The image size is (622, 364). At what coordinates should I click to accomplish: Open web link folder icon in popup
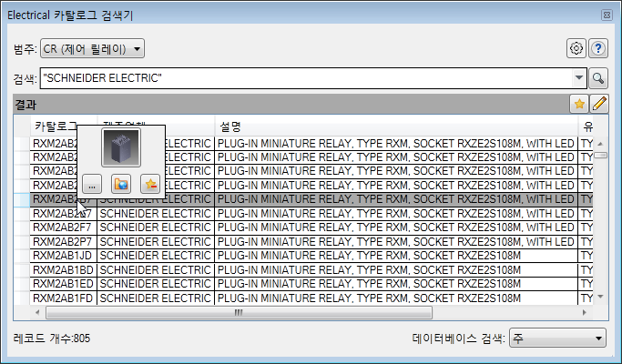tap(121, 185)
